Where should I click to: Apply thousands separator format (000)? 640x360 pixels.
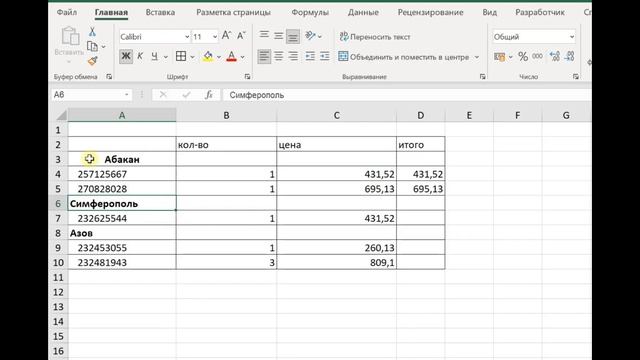(538, 56)
